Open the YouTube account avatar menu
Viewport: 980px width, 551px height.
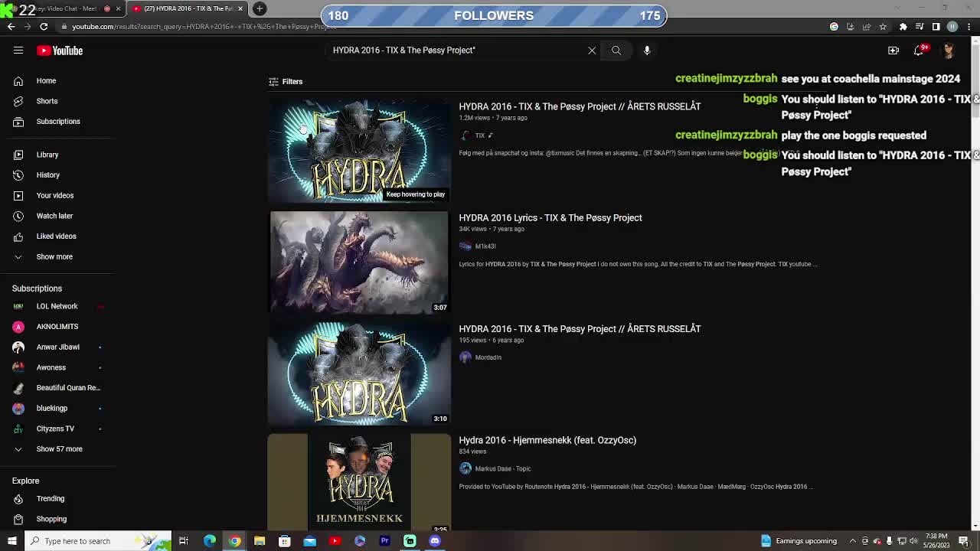949,51
